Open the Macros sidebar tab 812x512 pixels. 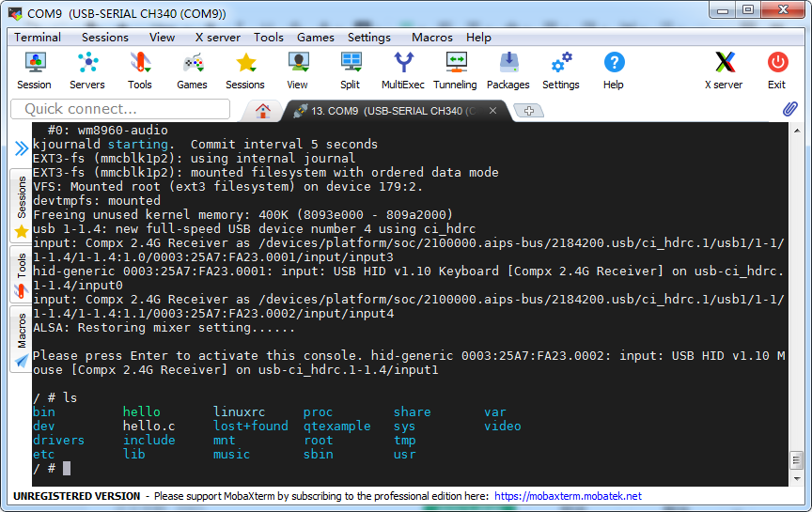[x=22, y=339]
